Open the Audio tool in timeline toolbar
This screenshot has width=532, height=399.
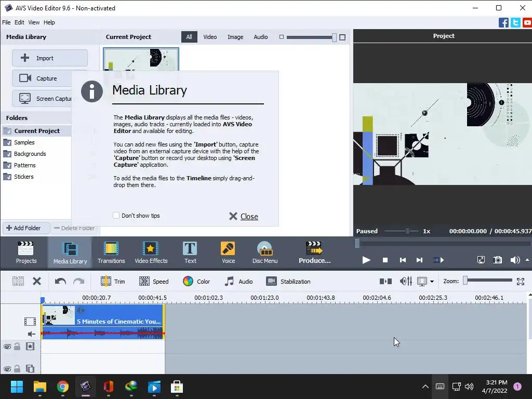[238, 281]
